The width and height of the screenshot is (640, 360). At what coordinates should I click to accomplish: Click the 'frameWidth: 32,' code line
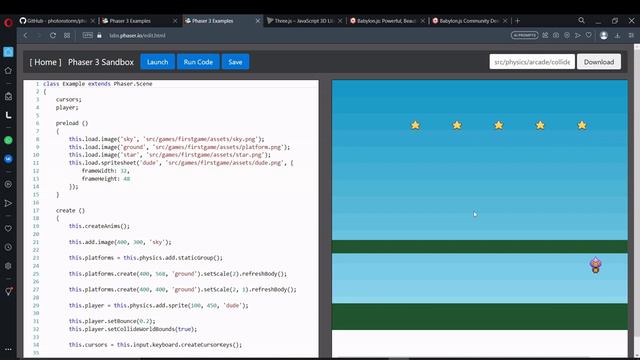[105, 171]
